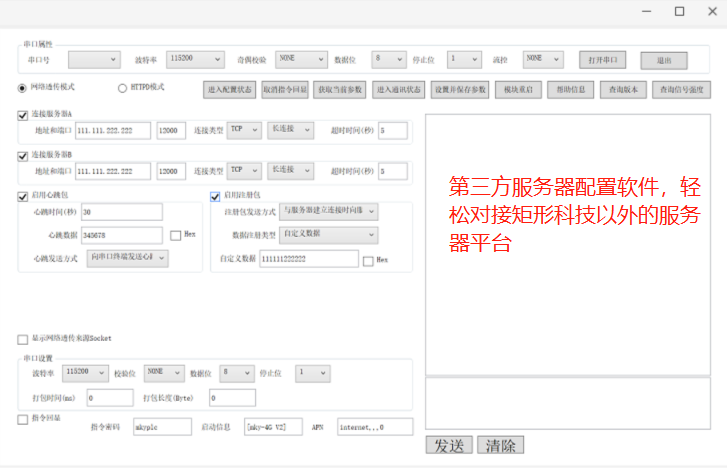This screenshot has width=727, height=468.
Task: Expand the 数据注册类型 dropdown
Action: pos(329,235)
